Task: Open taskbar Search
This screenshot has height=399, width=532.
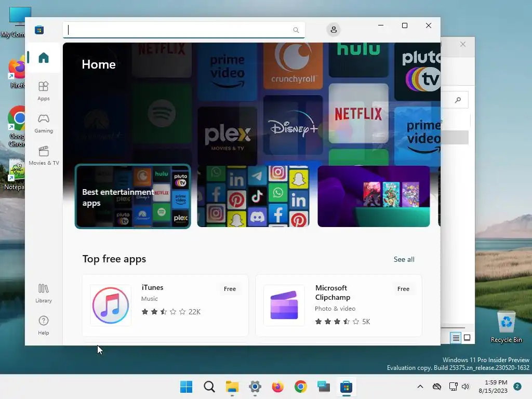Action: pyautogui.click(x=209, y=387)
